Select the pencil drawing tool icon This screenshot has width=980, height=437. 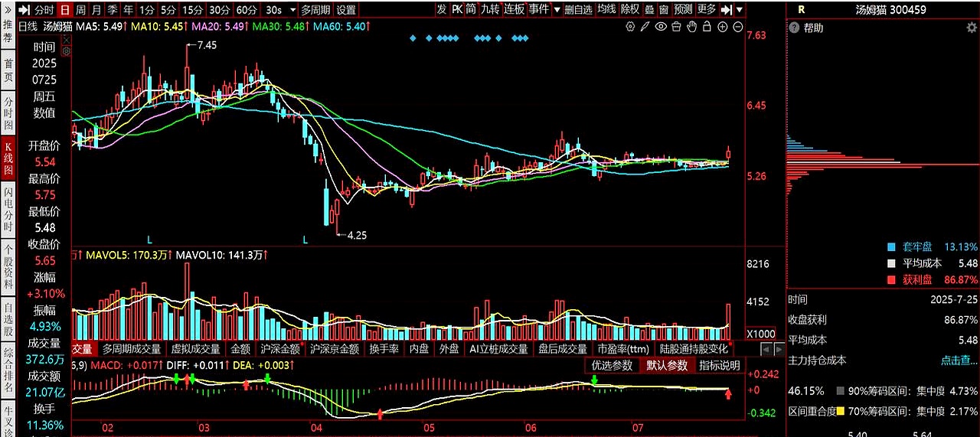(x=645, y=27)
